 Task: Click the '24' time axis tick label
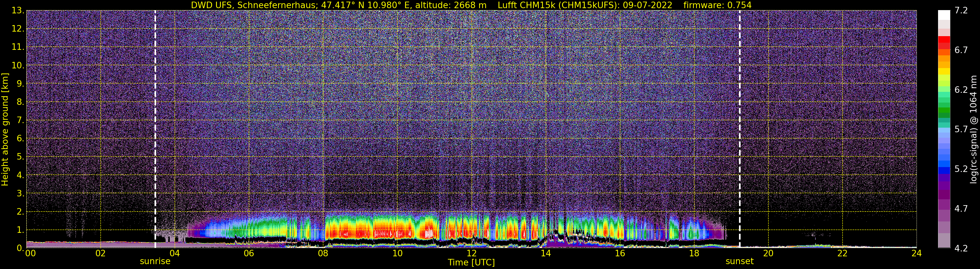pos(917,254)
